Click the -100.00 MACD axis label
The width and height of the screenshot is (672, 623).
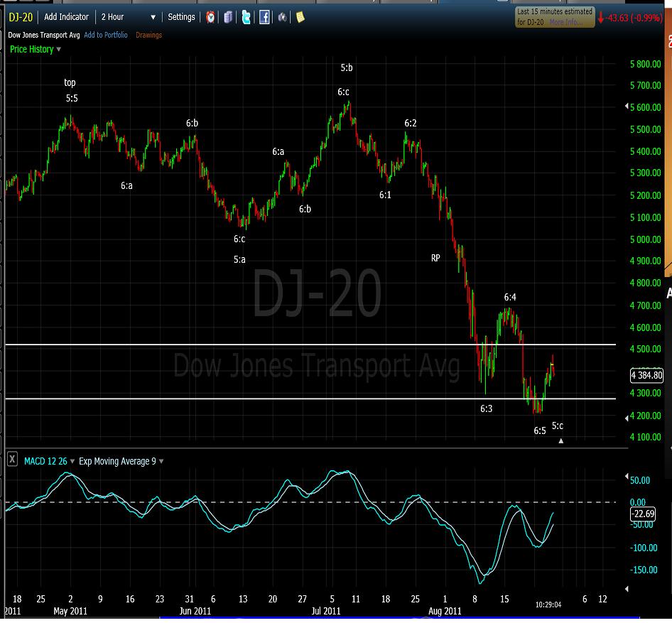pyautogui.click(x=644, y=548)
